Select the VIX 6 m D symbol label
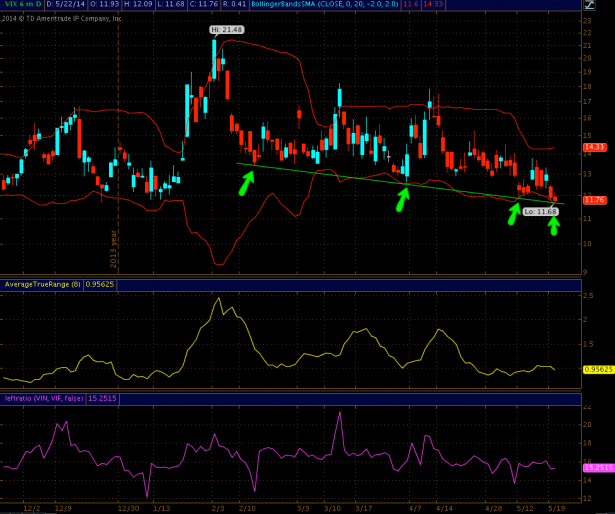This screenshot has height=514, width=615. (x=21, y=6)
